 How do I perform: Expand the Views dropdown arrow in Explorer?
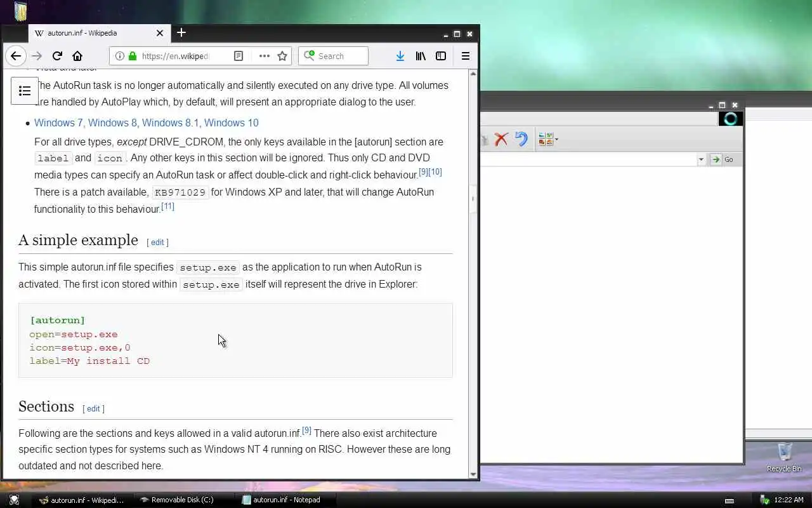click(556, 139)
